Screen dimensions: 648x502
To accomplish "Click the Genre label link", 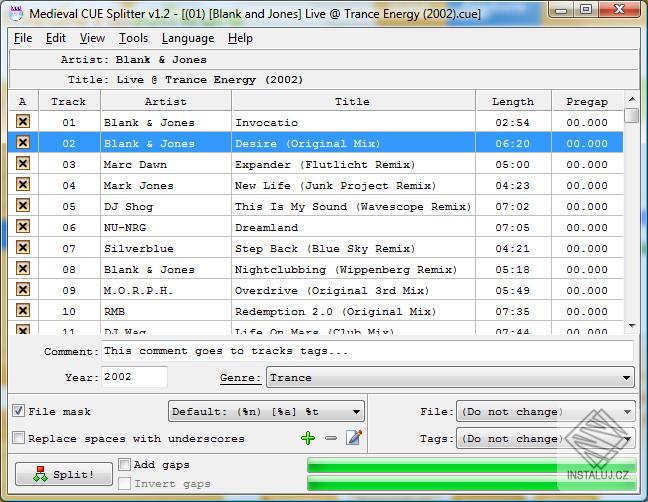I will [x=241, y=378].
